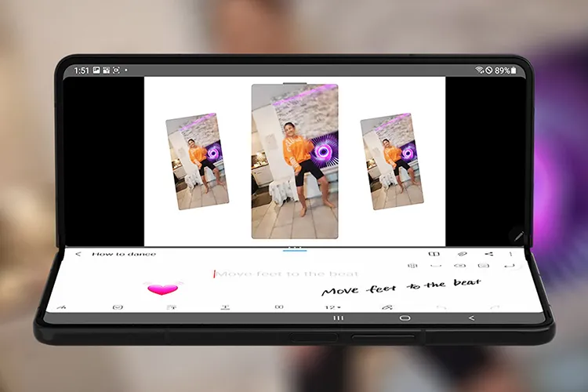The image size is (588, 392).
Task: Select the right tilted dancing photo
Action: 391,162
